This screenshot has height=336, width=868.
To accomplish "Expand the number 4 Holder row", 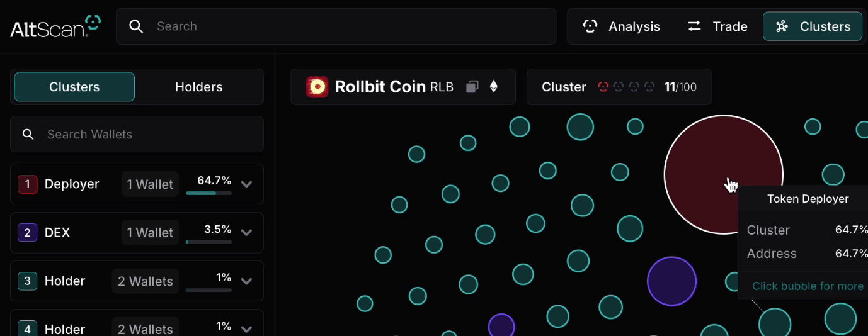I will (x=247, y=329).
